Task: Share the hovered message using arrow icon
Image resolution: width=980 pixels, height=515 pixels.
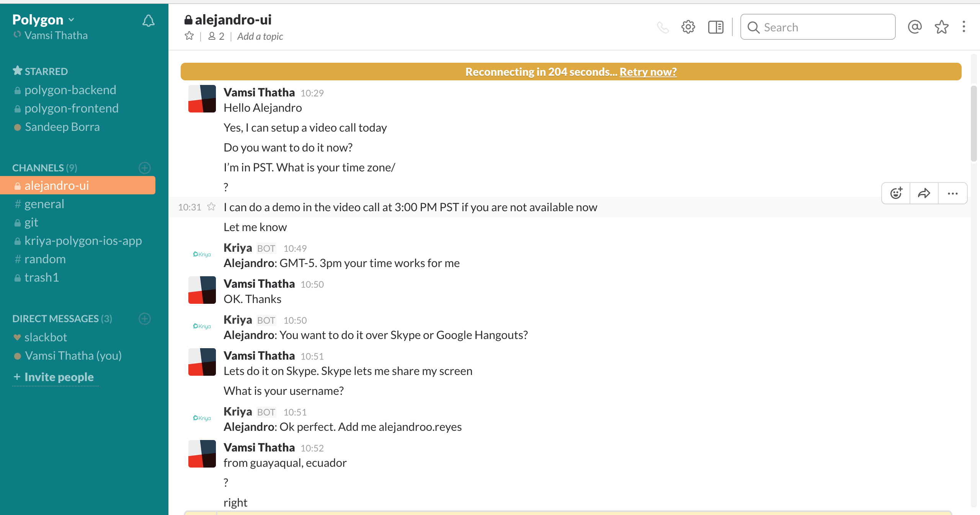Action: pos(924,193)
